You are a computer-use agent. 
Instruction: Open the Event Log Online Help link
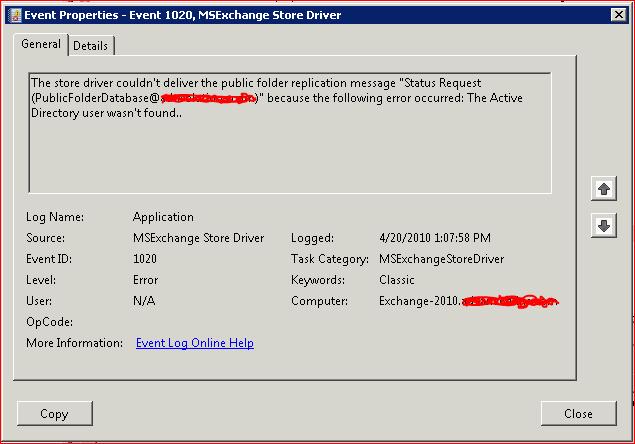(x=194, y=343)
